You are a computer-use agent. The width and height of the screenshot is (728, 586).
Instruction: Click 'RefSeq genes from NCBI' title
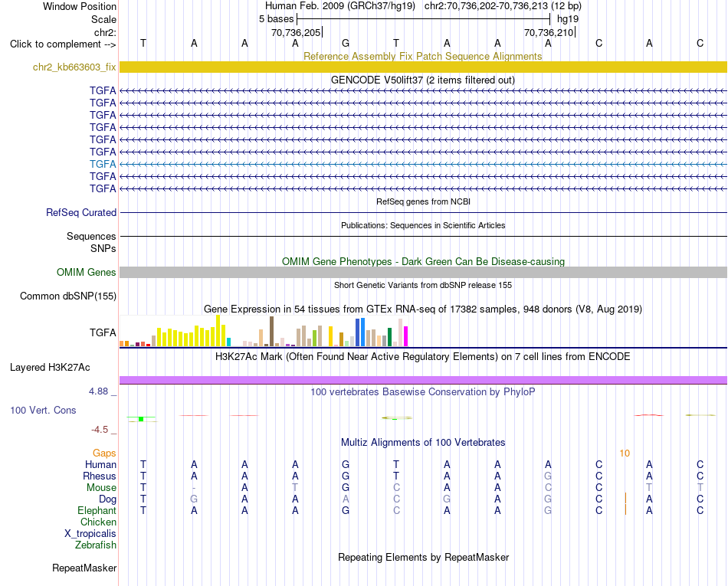pyautogui.click(x=423, y=201)
